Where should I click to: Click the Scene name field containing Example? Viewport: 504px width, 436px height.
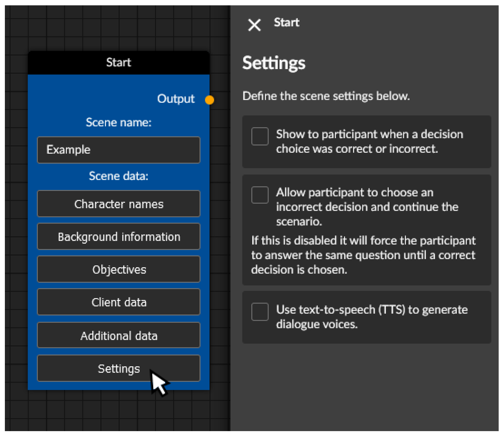pyautogui.click(x=119, y=150)
